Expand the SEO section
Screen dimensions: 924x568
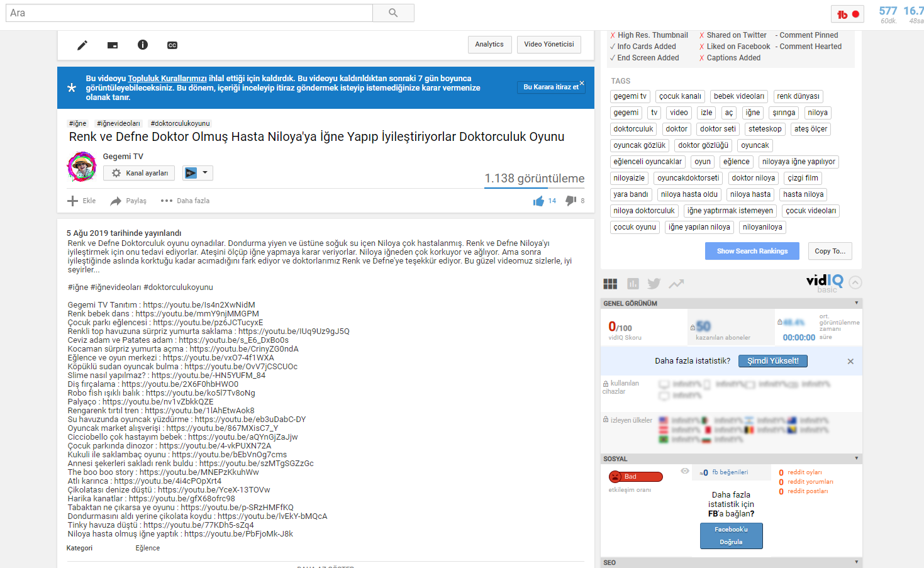pos(856,562)
